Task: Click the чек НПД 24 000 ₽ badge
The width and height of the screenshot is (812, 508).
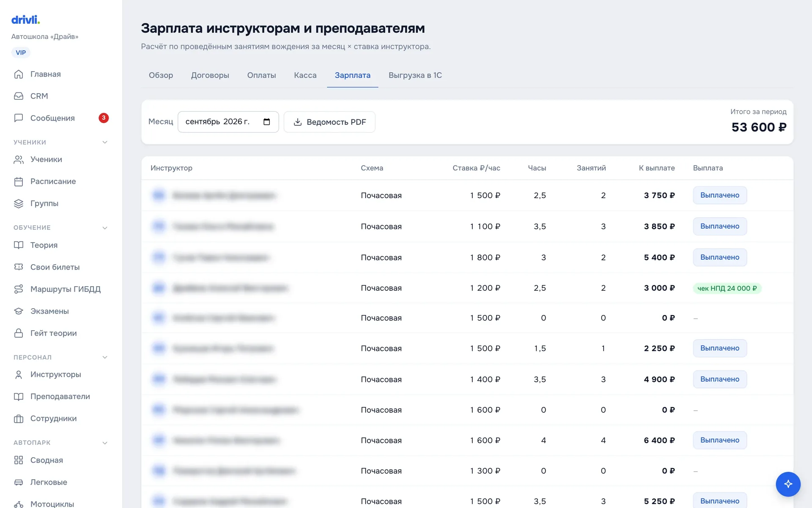Action: click(727, 288)
